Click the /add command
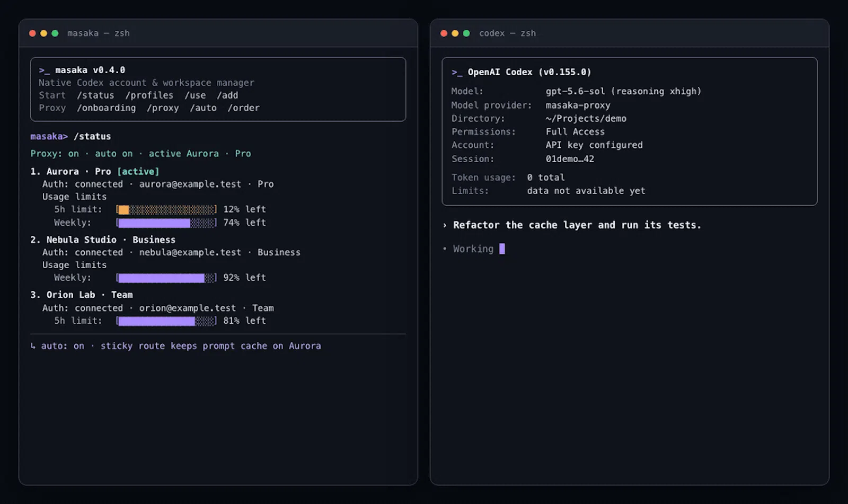This screenshot has width=848, height=504. click(227, 95)
